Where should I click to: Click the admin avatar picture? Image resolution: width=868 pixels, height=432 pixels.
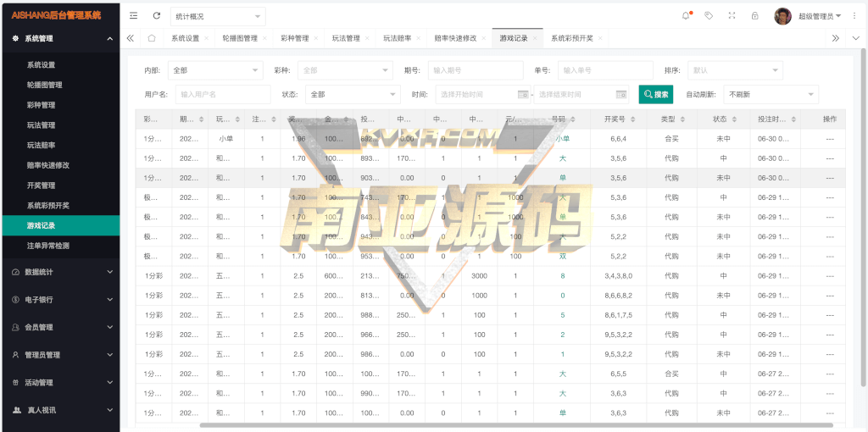pyautogui.click(x=782, y=16)
